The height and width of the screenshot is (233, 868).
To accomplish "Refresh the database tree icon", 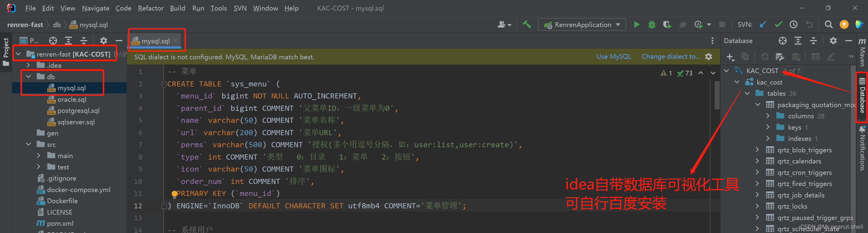I will coord(765,57).
